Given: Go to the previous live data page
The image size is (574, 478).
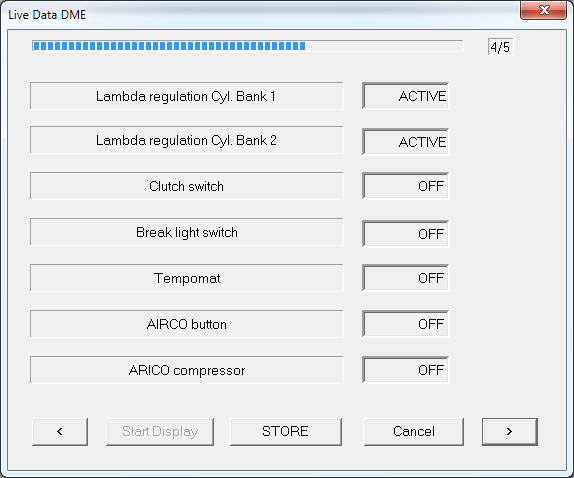Looking at the screenshot, I should click(x=60, y=432).
